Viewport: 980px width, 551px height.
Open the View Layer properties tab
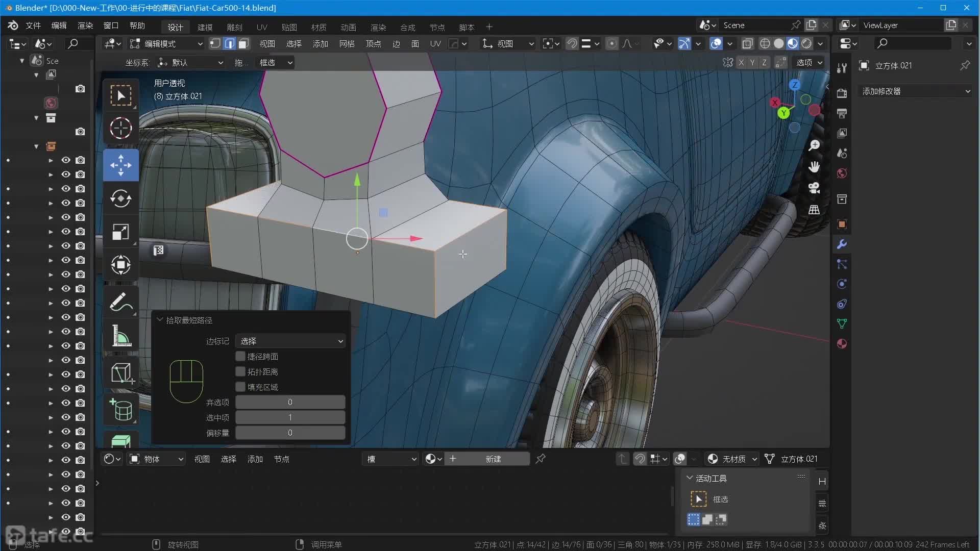tap(842, 133)
